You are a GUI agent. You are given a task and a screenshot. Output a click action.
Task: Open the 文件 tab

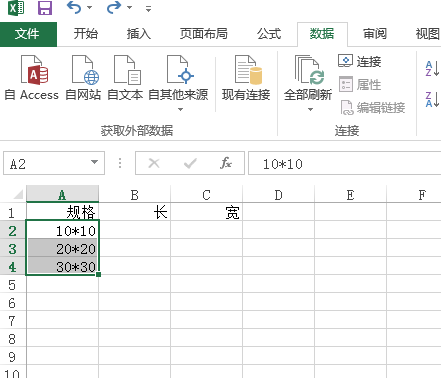(x=27, y=34)
